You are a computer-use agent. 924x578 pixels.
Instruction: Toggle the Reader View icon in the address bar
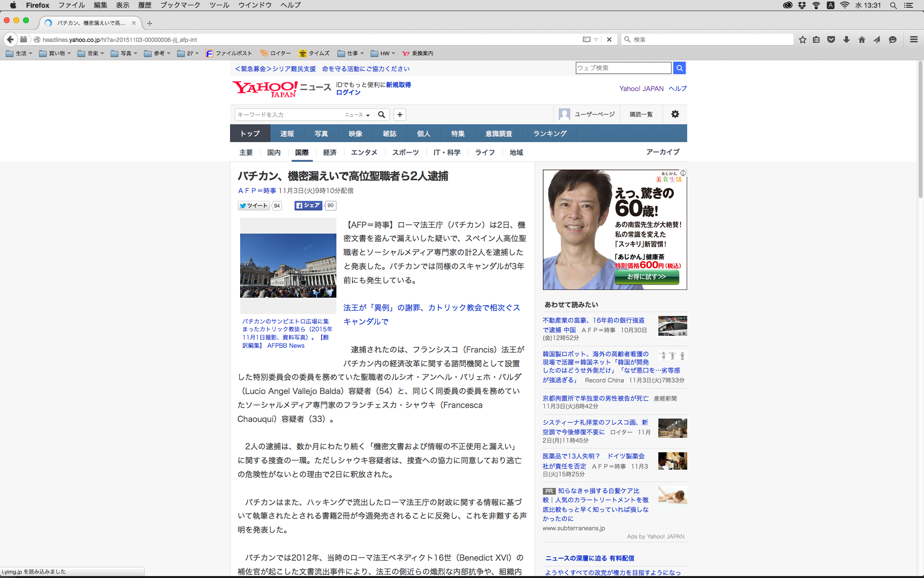click(x=586, y=39)
